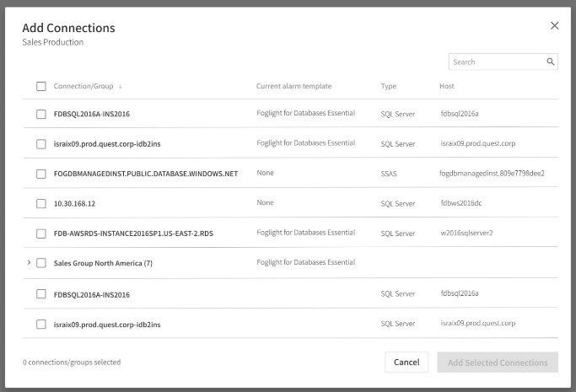Toggle the select-all checkbox in header

41,86
